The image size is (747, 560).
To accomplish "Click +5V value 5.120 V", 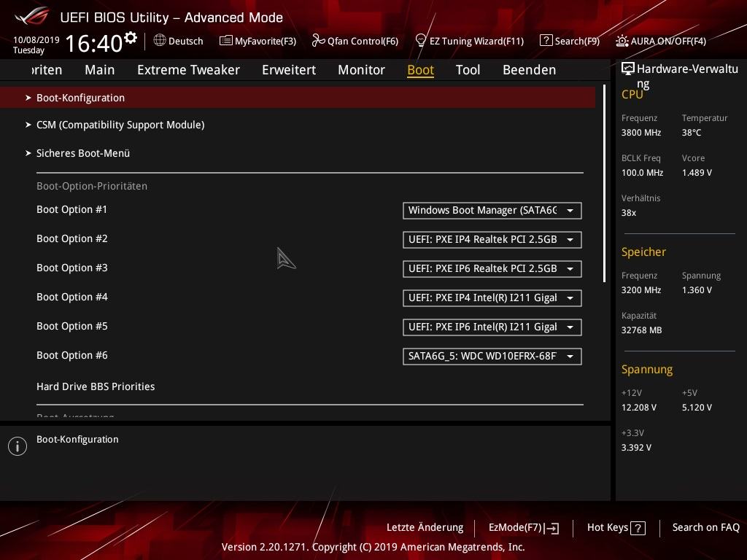I will click(x=697, y=408).
